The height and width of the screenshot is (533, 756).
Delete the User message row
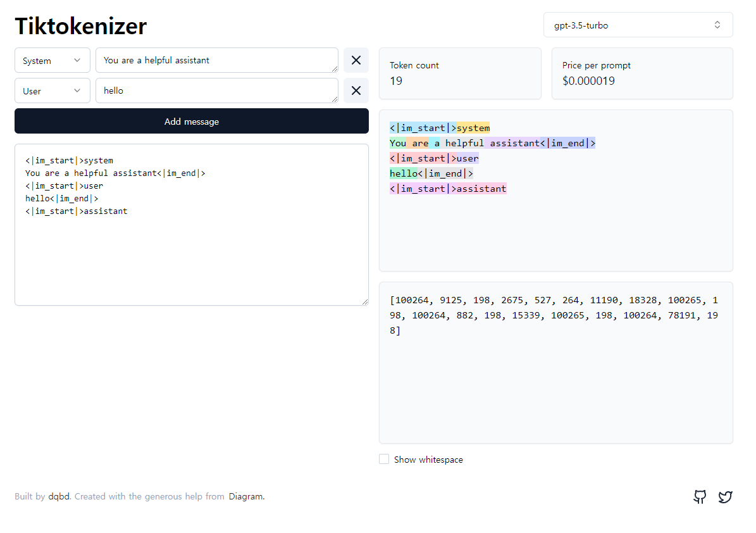point(356,91)
